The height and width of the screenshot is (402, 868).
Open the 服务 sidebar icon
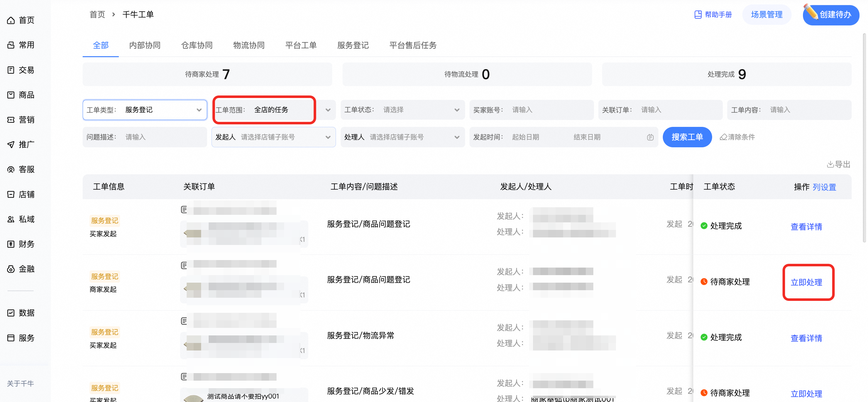tap(11, 338)
